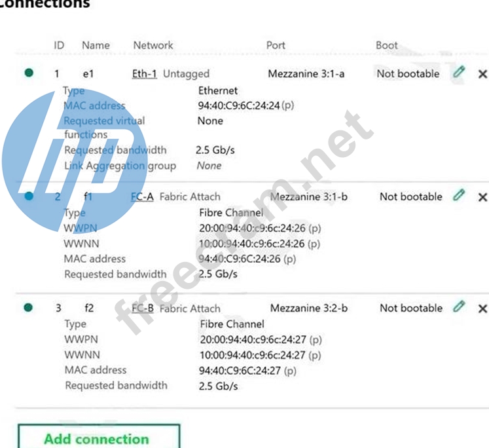The width and height of the screenshot is (489, 448).
Task: Open the Eth-1 network link
Action: pos(144,74)
